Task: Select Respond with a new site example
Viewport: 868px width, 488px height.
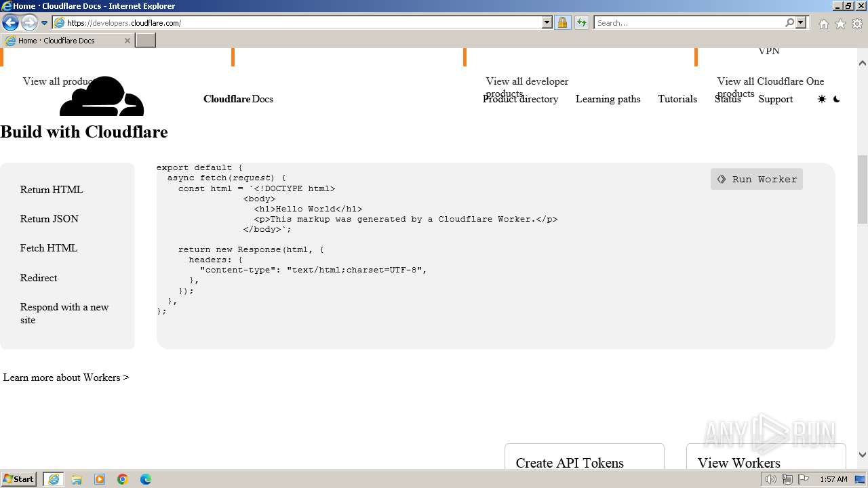Action: click(64, 313)
